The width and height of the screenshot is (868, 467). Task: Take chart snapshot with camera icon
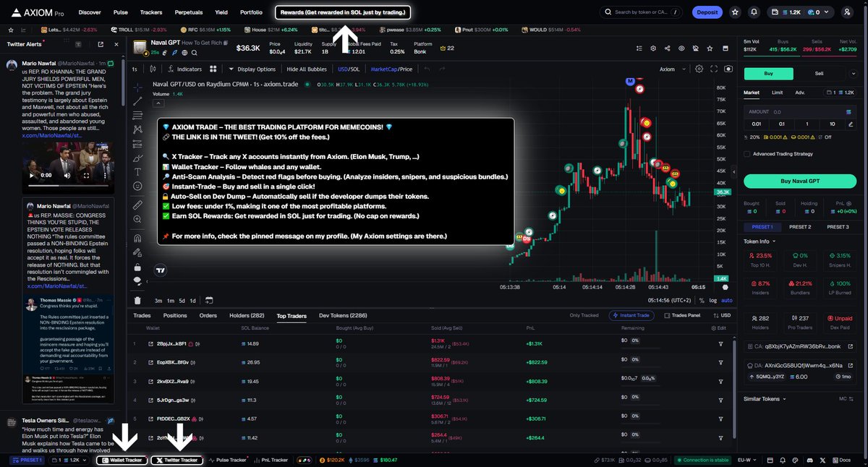click(x=728, y=69)
